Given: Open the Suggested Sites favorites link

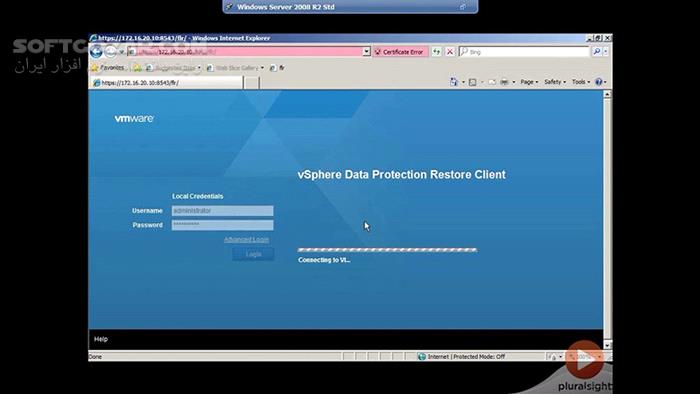Looking at the screenshot, I should (172, 68).
